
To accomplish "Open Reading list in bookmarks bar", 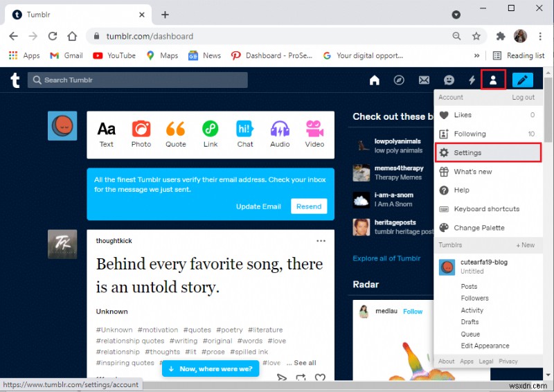I will pos(518,55).
